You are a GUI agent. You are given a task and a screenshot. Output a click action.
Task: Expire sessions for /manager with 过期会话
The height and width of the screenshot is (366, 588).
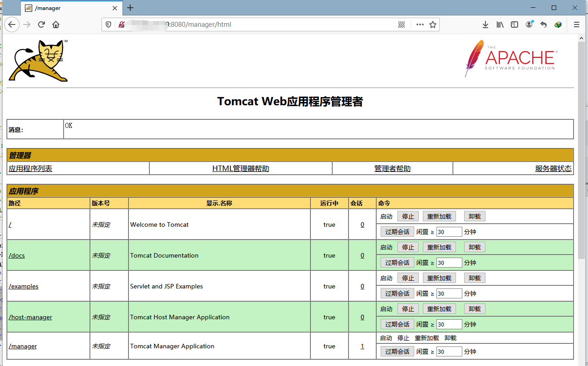click(397, 351)
